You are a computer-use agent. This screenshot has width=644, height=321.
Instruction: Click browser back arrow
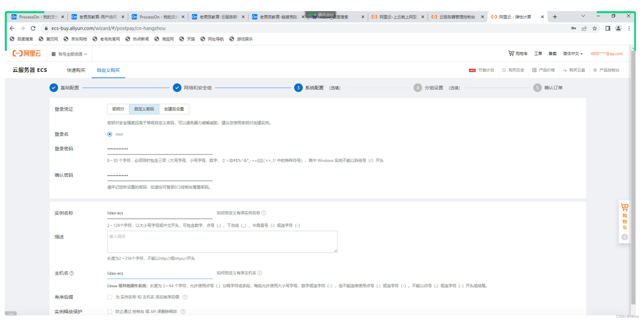12,28
